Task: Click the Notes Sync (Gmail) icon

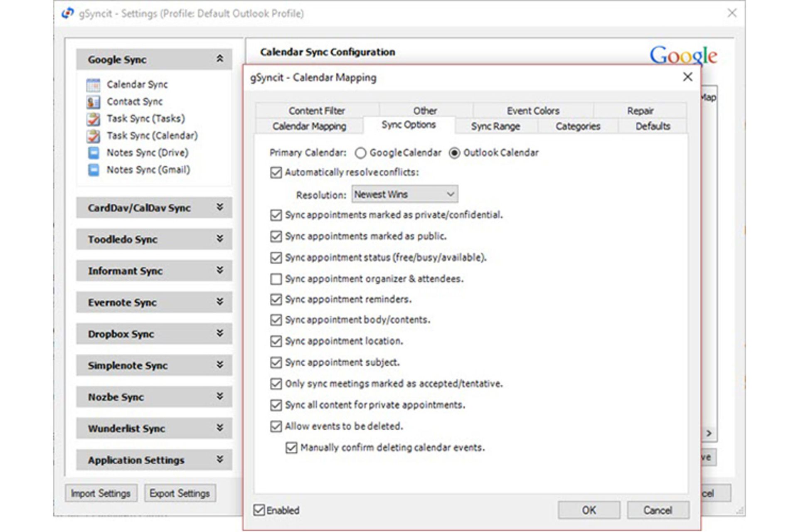Action: pos(94,170)
